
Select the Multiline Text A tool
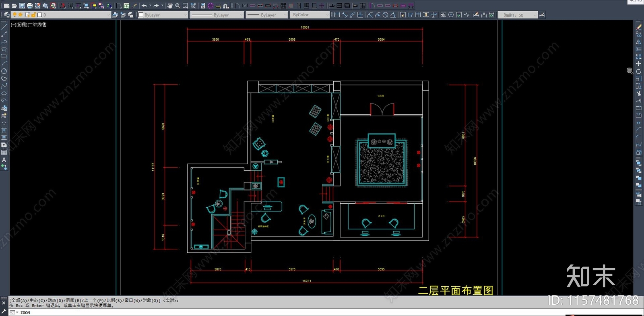tap(4, 160)
